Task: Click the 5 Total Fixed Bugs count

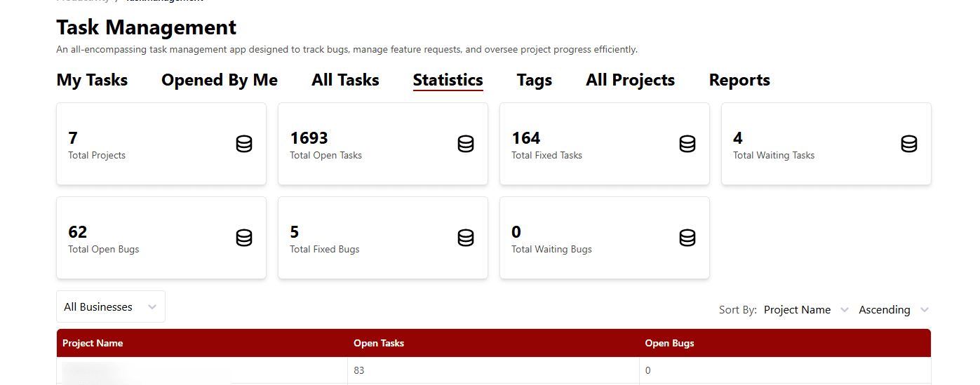Action: click(x=295, y=231)
